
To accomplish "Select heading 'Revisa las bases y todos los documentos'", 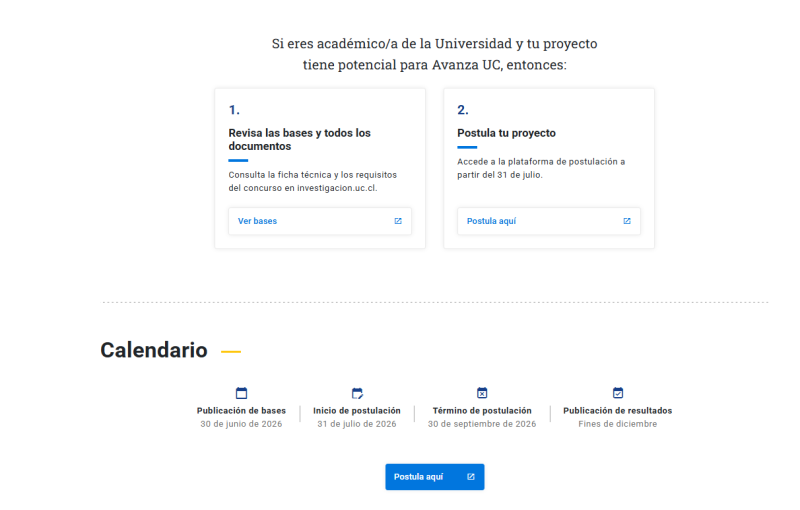I will tap(299, 139).
